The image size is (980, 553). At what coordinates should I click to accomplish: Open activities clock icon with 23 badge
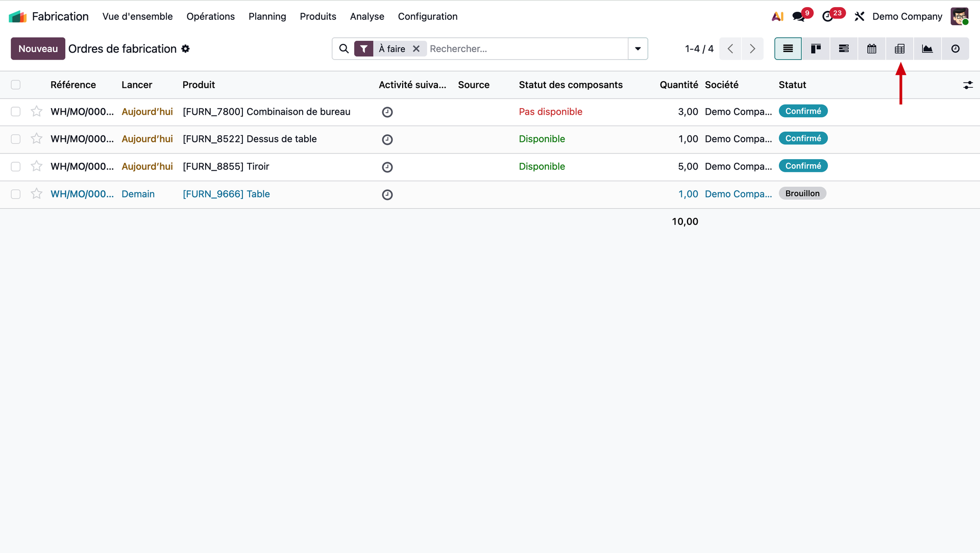828,16
